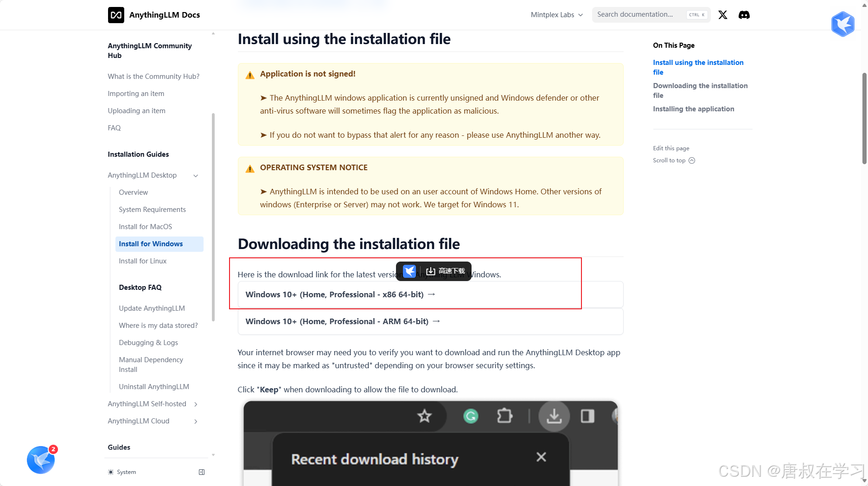Open Importing an item page
Viewport: 868px width, 486px height.
pos(136,94)
